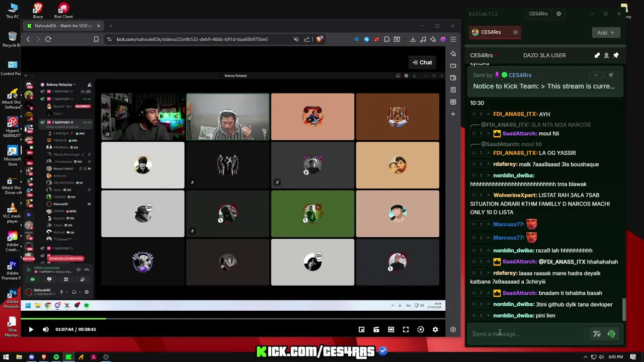Click username WolverineXpert in chat
Viewport: 644px width, 362px height.
pos(514,195)
